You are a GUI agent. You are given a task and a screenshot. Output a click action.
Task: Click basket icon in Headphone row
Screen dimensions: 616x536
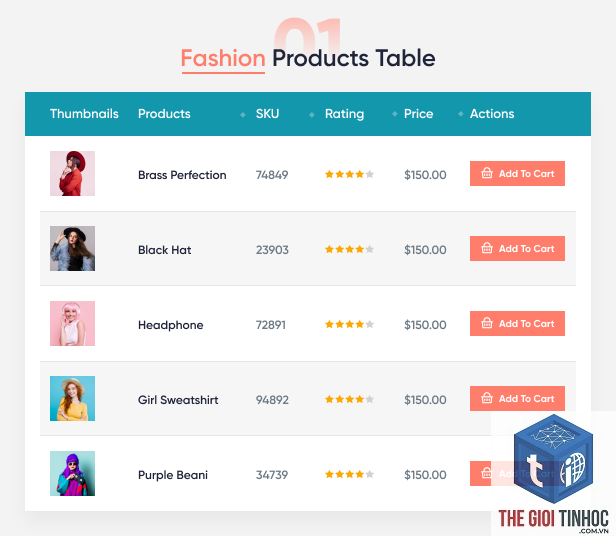tap(487, 323)
